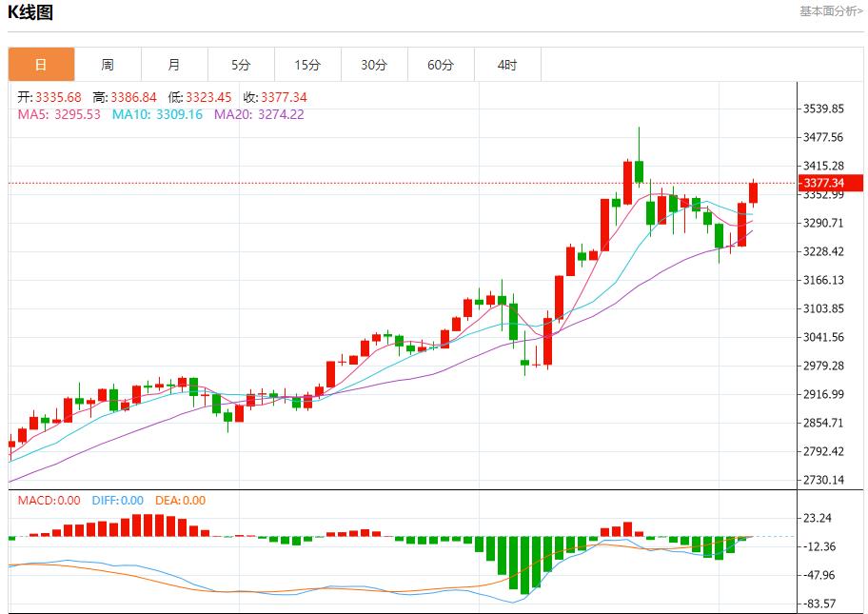Viewport: 868px width, 614px height.
Task: Click the MA10: 3309.16 indicator label
Action: point(157,114)
